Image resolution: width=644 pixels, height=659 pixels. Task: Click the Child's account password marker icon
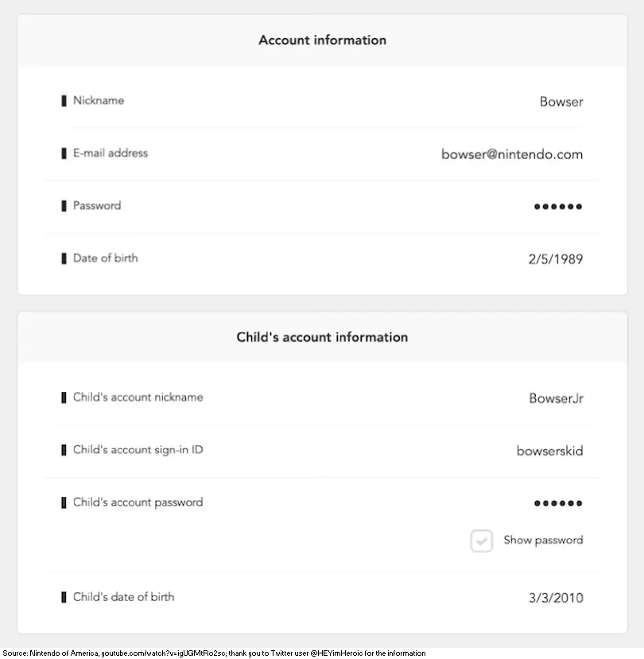click(64, 502)
